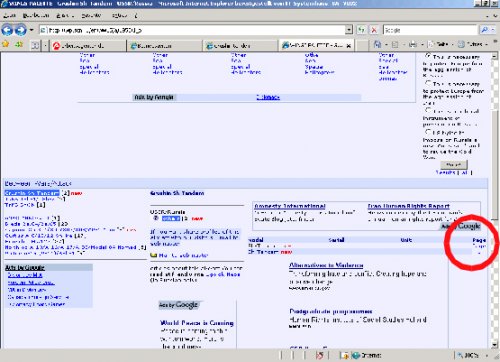Switch to the first browser tab

pos(88,46)
